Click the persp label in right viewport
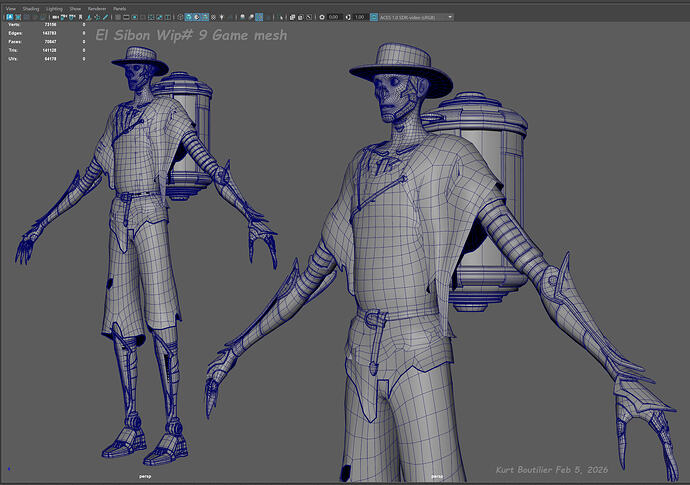Viewport: 690px width, 485px height. click(436, 478)
